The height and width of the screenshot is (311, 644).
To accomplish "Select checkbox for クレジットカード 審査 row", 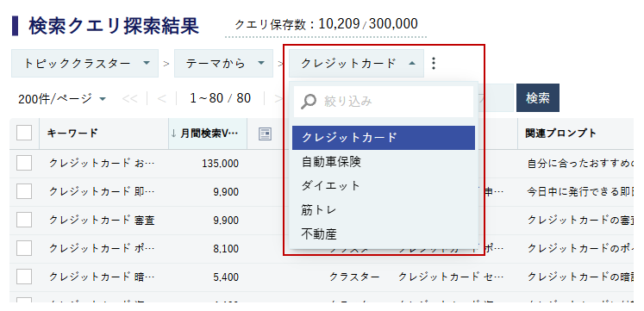I will coord(24,220).
